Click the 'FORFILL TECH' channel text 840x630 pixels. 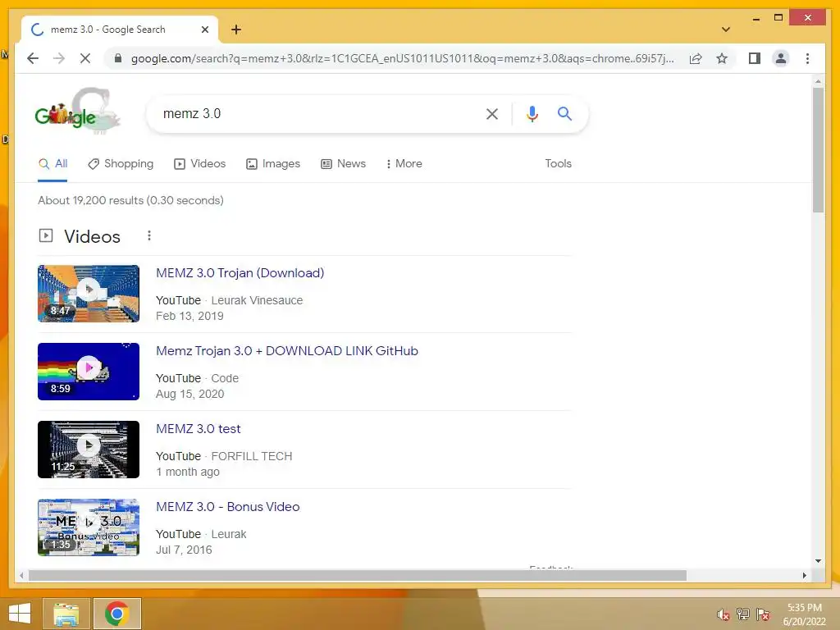[x=252, y=456]
